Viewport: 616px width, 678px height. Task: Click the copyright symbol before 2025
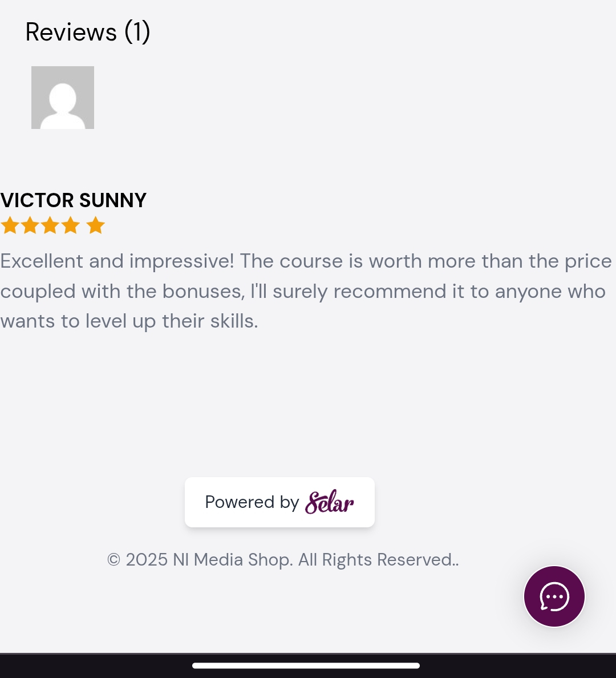click(x=114, y=560)
